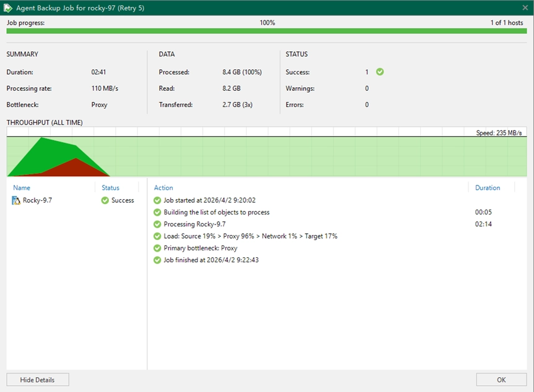Click the Speed: 235 MB/s label
Image resolution: width=534 pixels, height=392 pixels.
coord(499,133)
